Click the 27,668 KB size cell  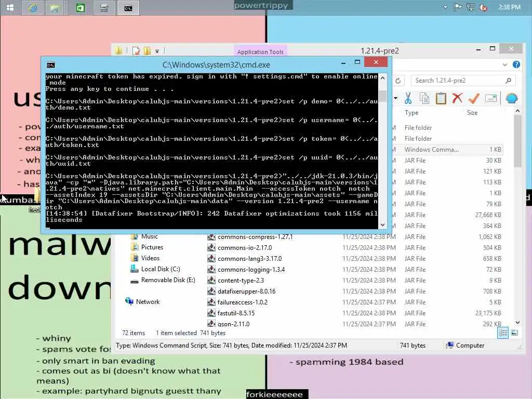point(488,215)
